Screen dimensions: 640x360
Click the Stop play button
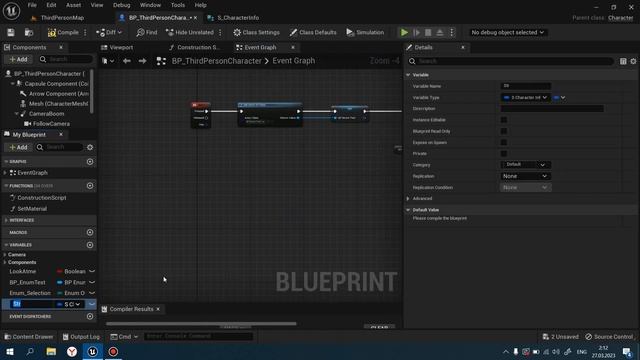click(428, 32)
